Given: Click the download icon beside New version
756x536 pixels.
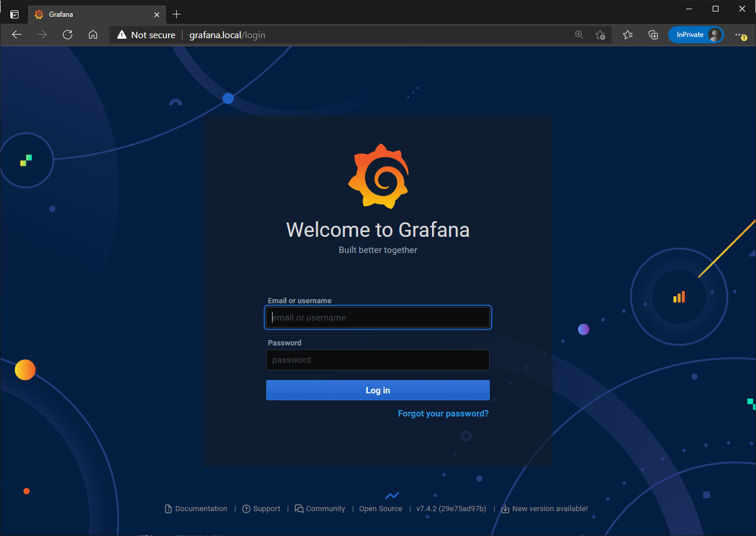Looking at the screenshot, I should [x=505, y=509].
